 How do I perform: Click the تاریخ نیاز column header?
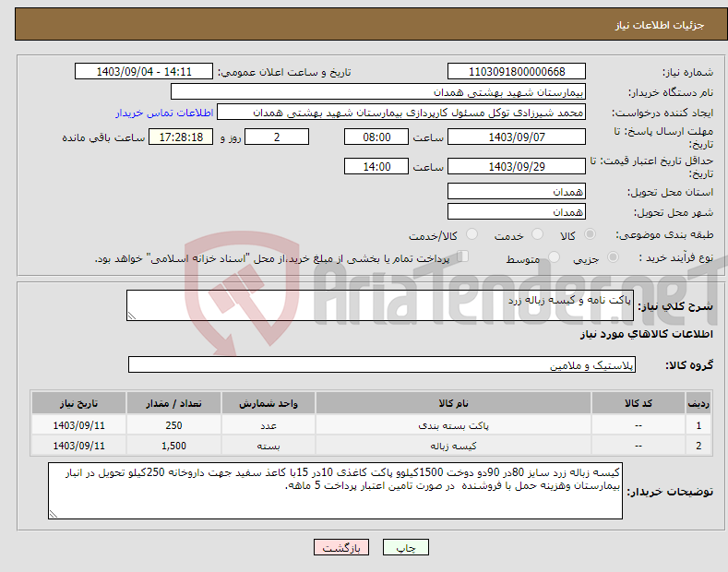click(78, 403)
